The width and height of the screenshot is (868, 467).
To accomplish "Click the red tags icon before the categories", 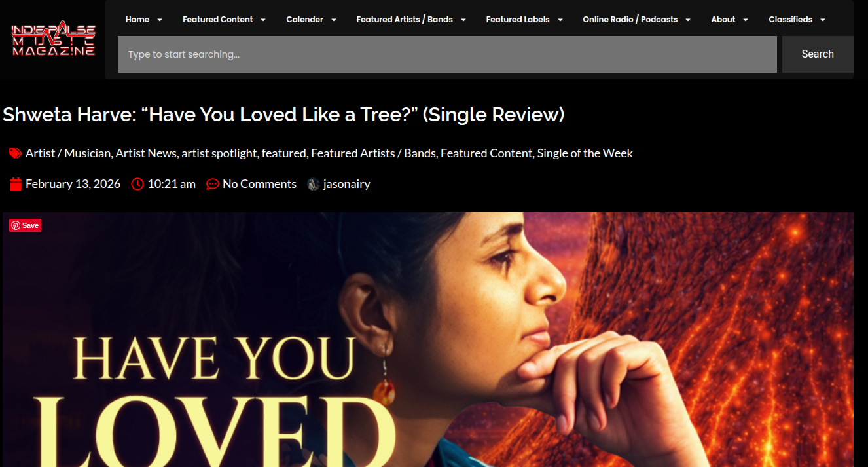I will coord(15,153).
